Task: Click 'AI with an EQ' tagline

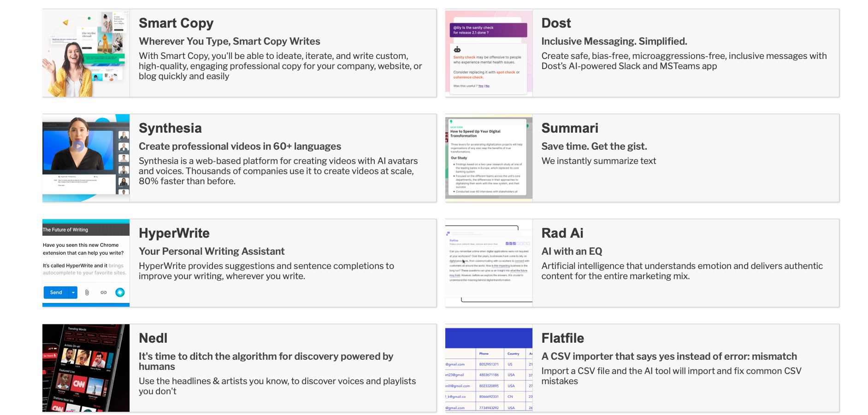Action: click(x=572, y=251)
